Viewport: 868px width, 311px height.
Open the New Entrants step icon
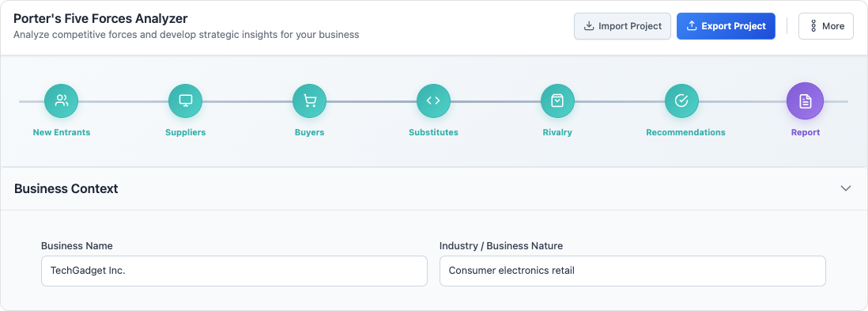62,101
